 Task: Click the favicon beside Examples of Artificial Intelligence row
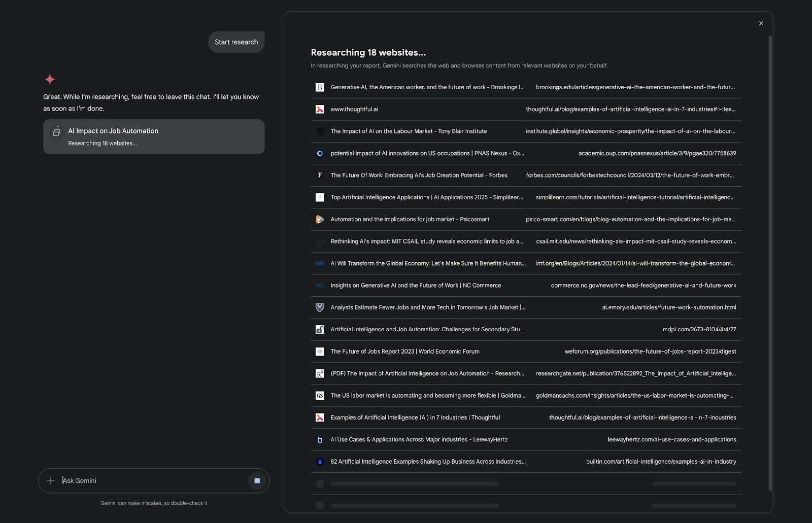click(320, 418)
